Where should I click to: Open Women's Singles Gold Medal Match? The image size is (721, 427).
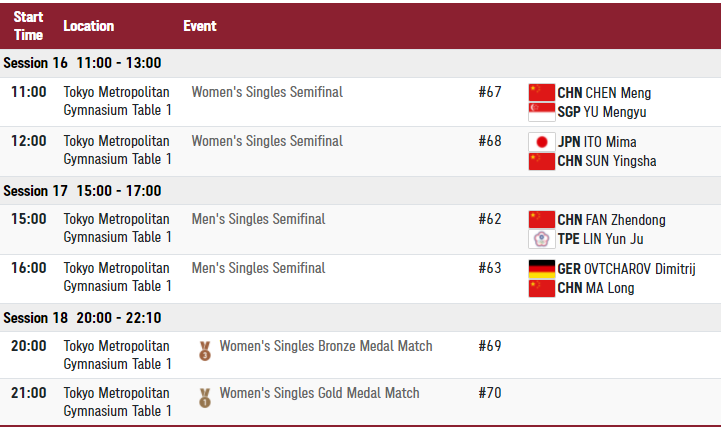[319, 393]
